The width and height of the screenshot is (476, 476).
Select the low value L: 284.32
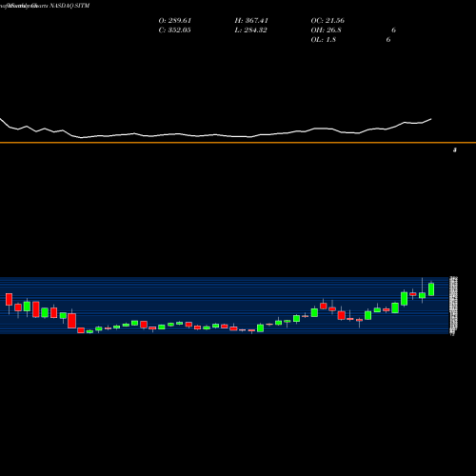[x=250, y=30]
